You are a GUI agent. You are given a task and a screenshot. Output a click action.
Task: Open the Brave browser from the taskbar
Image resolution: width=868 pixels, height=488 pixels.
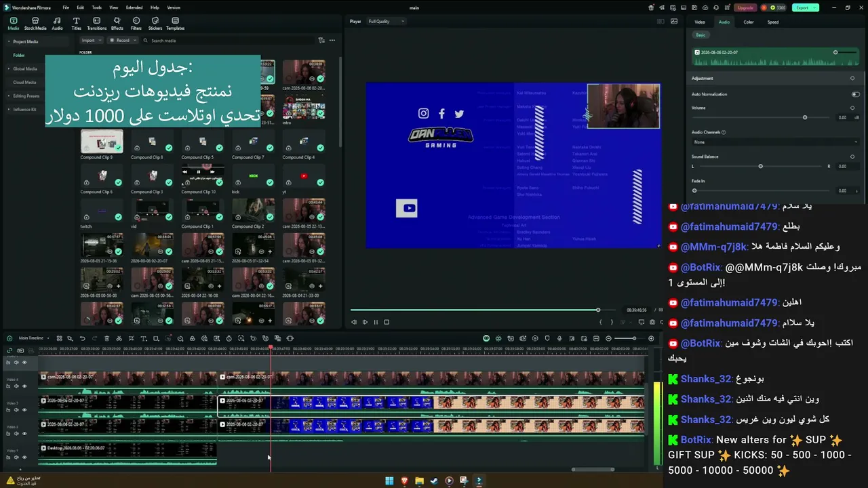(405, 481)
